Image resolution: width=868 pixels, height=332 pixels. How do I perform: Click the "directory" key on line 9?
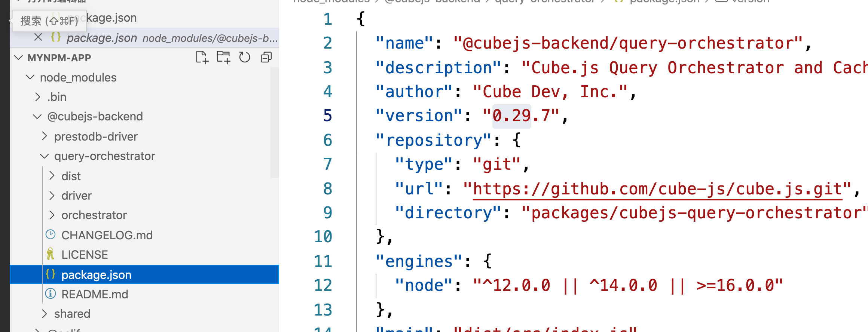click(448, 213)
